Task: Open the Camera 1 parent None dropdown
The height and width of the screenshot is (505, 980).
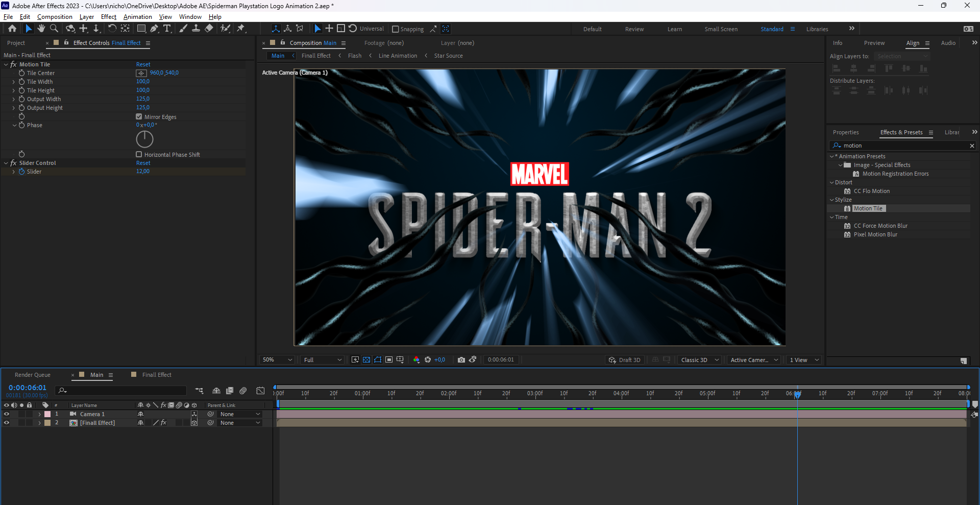Action: coord(239,414)
